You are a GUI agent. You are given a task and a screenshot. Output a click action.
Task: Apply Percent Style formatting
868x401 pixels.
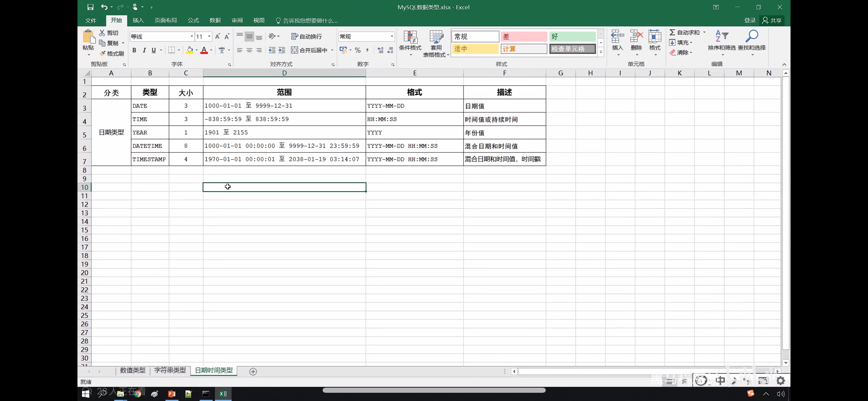pyautogui.click(x=358, y=50)
